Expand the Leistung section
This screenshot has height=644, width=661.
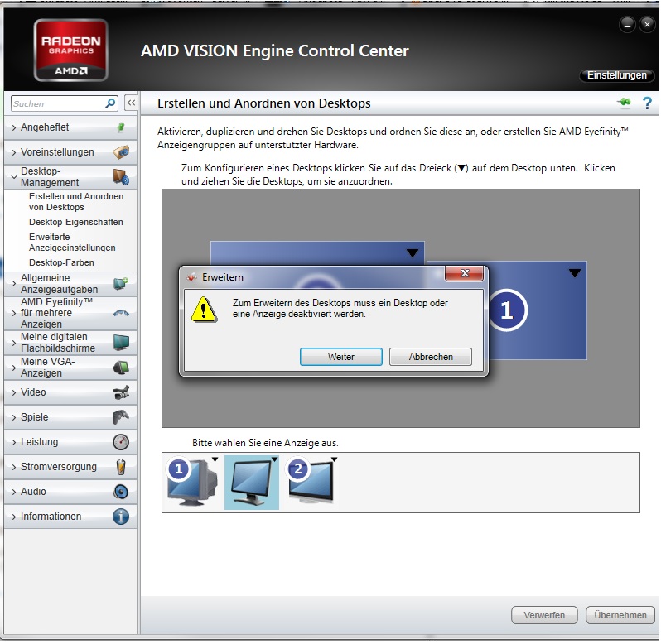14,442
